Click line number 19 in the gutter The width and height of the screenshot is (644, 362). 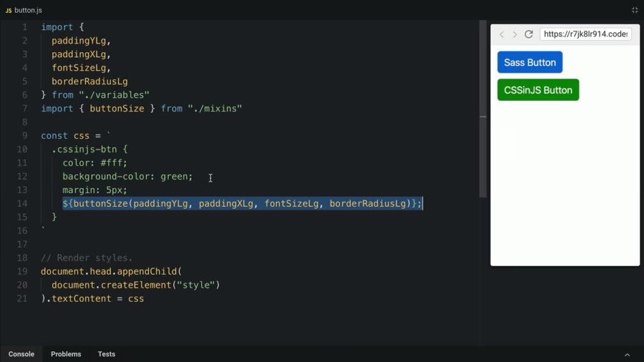point(22,271)
